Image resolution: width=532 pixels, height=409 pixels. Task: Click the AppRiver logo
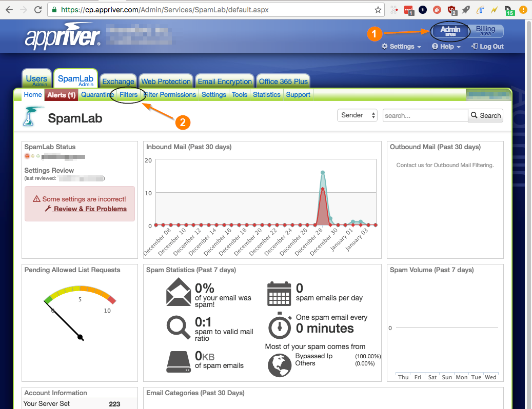tap(63, 36)
